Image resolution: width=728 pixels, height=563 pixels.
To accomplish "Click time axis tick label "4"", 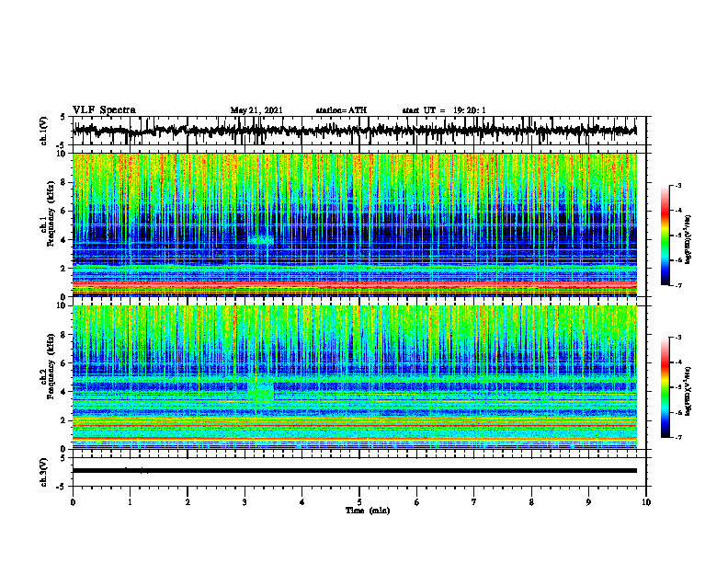I will click(301, 502).
